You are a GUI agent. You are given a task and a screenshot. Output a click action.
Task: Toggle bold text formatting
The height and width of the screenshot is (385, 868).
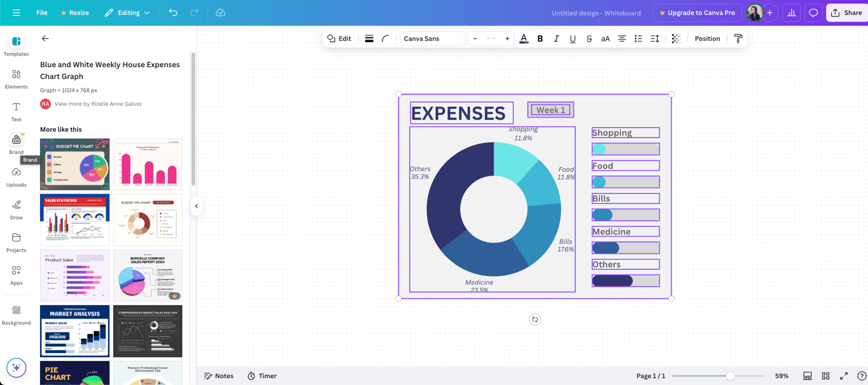[x=540, y=39]
